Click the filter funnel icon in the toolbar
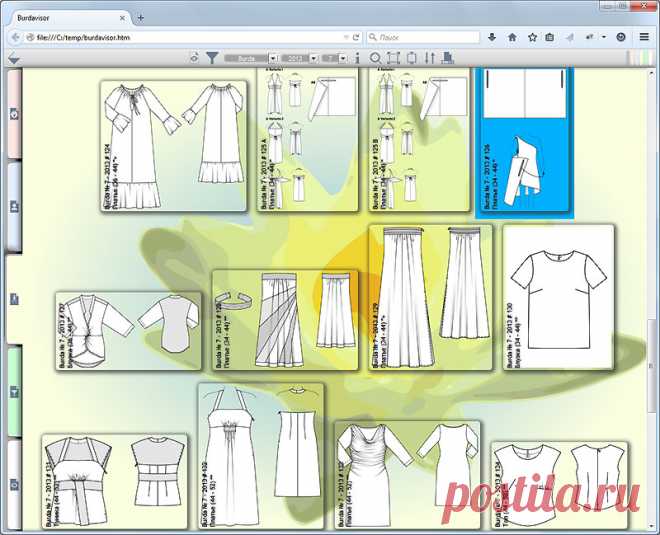 click(x=212, y=58)
